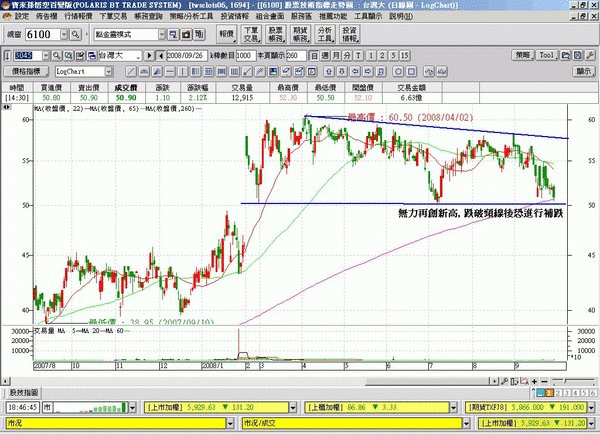
Task: Open the 帳務查詢 account query menu
Action: 148,16
